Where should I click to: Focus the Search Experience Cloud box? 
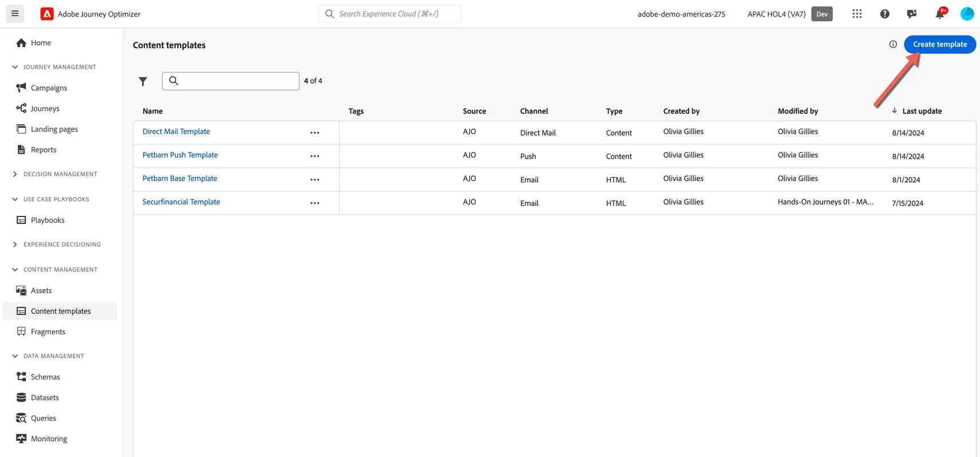(x=390, y=14)
